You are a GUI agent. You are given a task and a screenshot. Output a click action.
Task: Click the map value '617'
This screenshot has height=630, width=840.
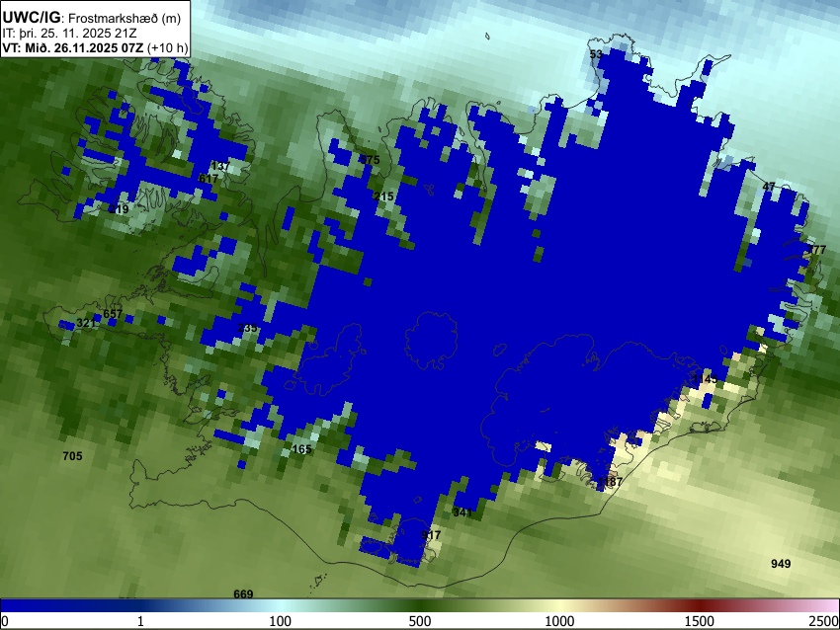(208, 179)
